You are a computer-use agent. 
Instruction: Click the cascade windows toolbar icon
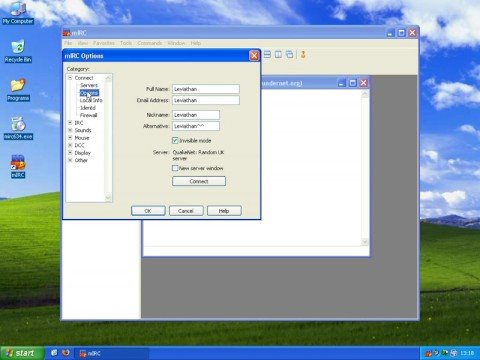[x=289, y=54]
